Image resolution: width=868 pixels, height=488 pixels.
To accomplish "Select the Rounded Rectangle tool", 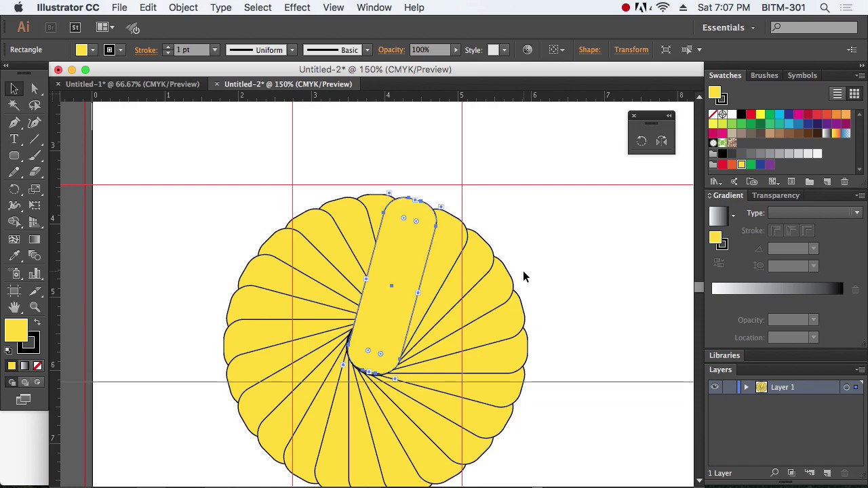I will pyautogui.click(x=14, y=156).
